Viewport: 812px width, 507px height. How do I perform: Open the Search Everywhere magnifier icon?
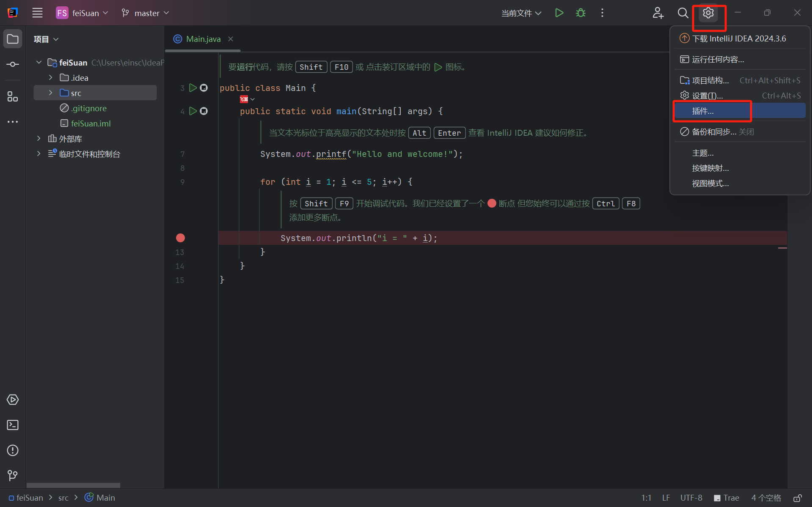[x=683, y=13]
